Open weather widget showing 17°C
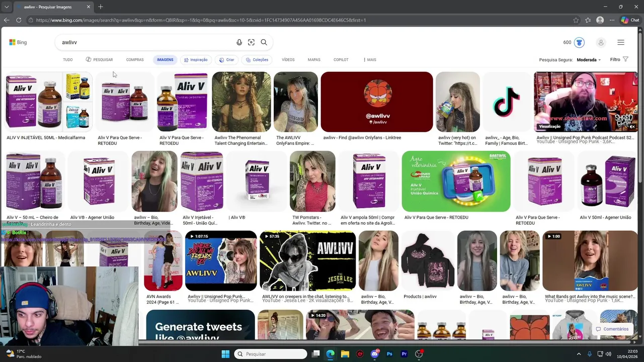 click(23, 354)
